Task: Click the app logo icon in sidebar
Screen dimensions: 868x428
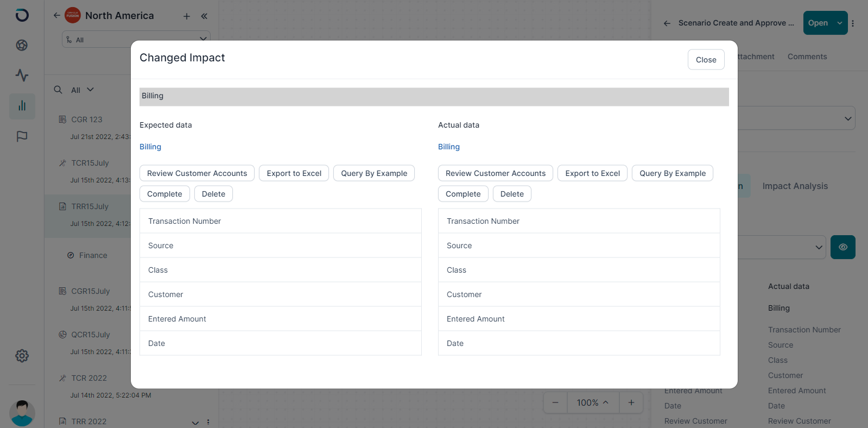Action: click(x=22, y=15)
